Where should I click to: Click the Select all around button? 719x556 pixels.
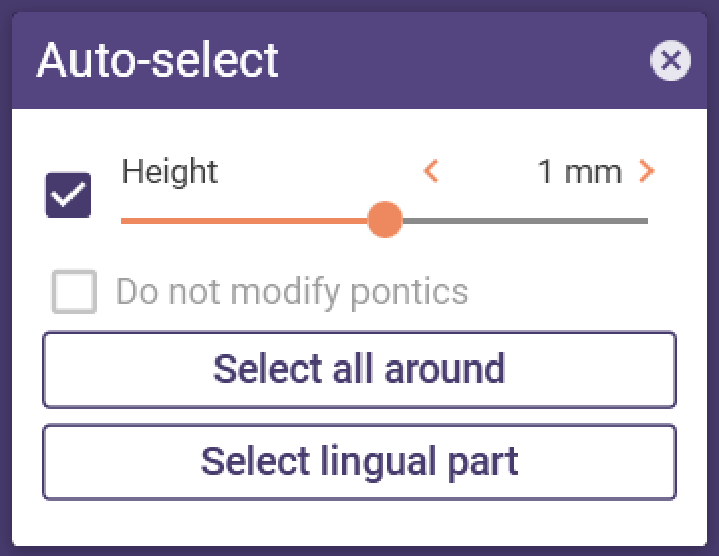360,369
